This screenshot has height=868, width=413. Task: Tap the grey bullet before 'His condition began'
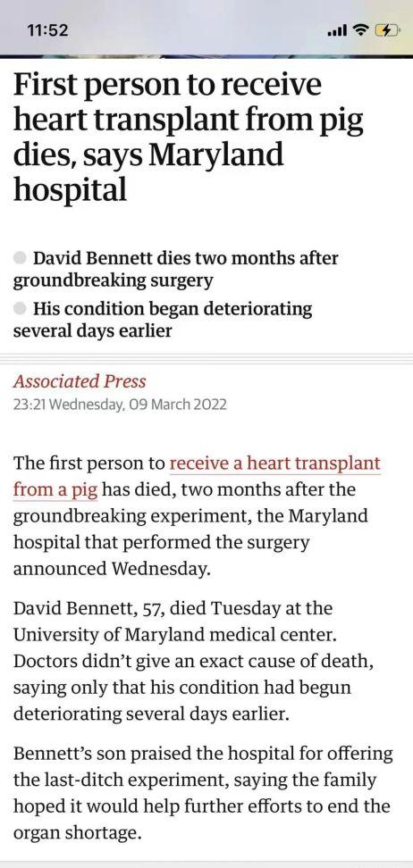(x=20, y=308)
